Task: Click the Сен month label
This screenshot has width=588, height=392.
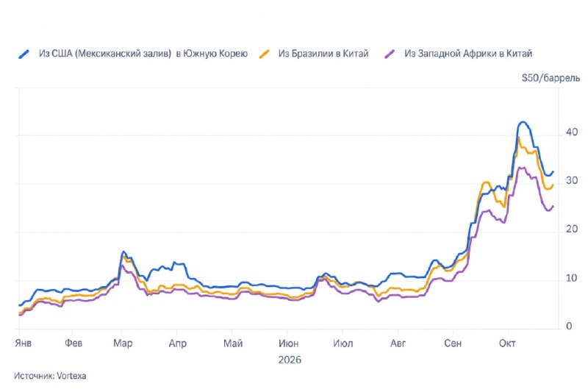Action: tap(453, 343)
